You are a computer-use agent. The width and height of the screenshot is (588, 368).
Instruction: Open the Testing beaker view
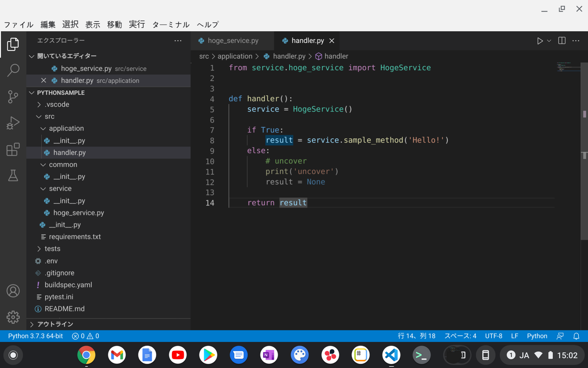coord(13,175)
